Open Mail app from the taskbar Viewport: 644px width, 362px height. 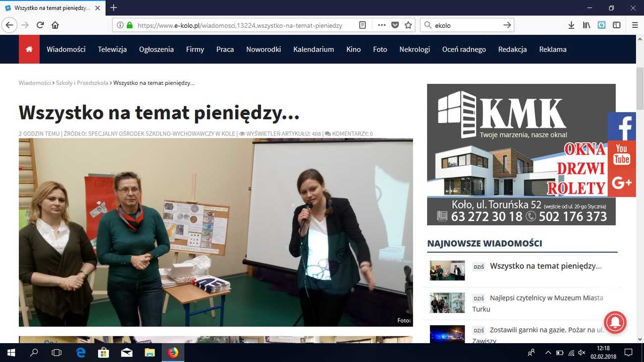click(126, 353)
